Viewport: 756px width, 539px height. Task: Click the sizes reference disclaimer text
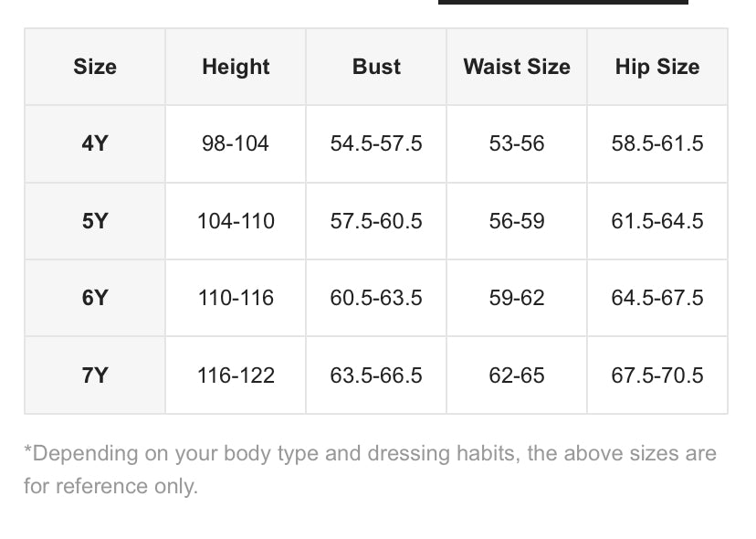[x=370, y=470]
